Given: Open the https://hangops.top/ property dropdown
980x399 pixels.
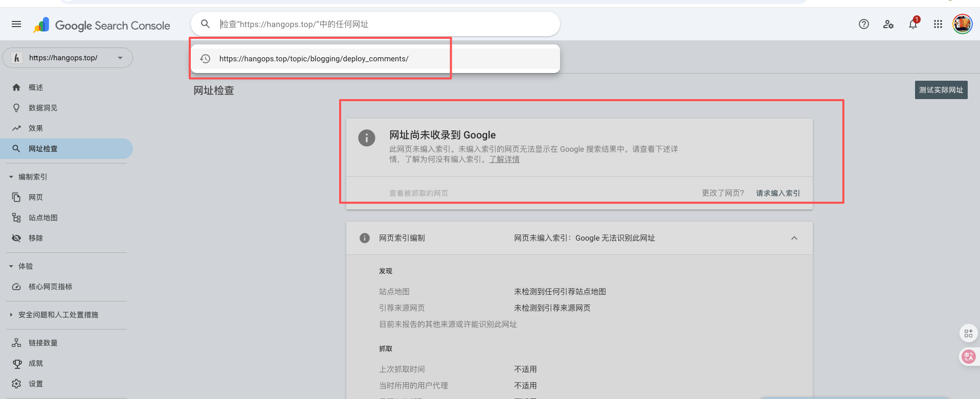Looking at the screenshot, I should click(68, 58).
